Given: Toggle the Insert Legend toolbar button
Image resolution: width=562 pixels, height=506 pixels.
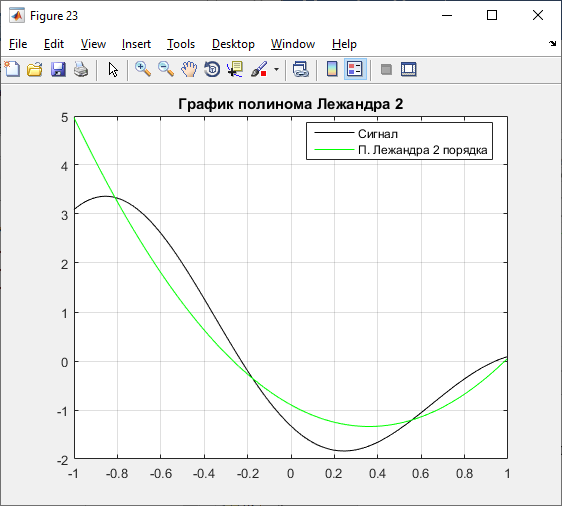Looking at the screenshot, I should point(355,69).
